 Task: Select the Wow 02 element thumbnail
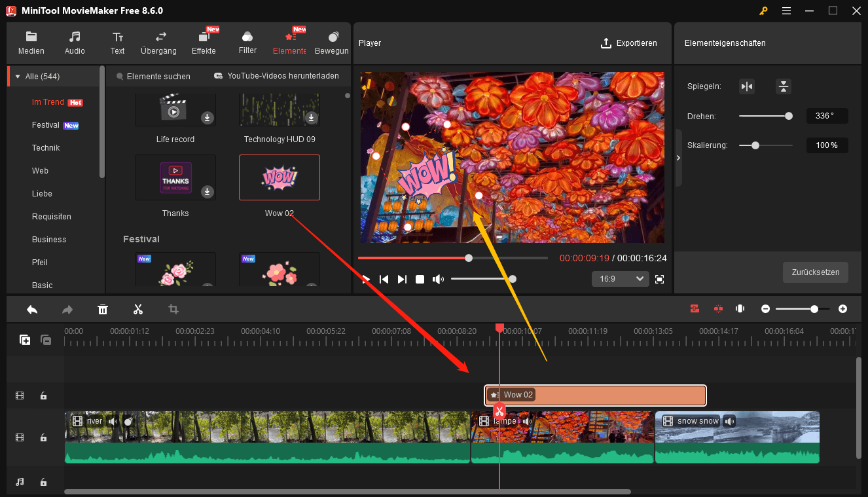pyautogui.click(x=279, y=177)
